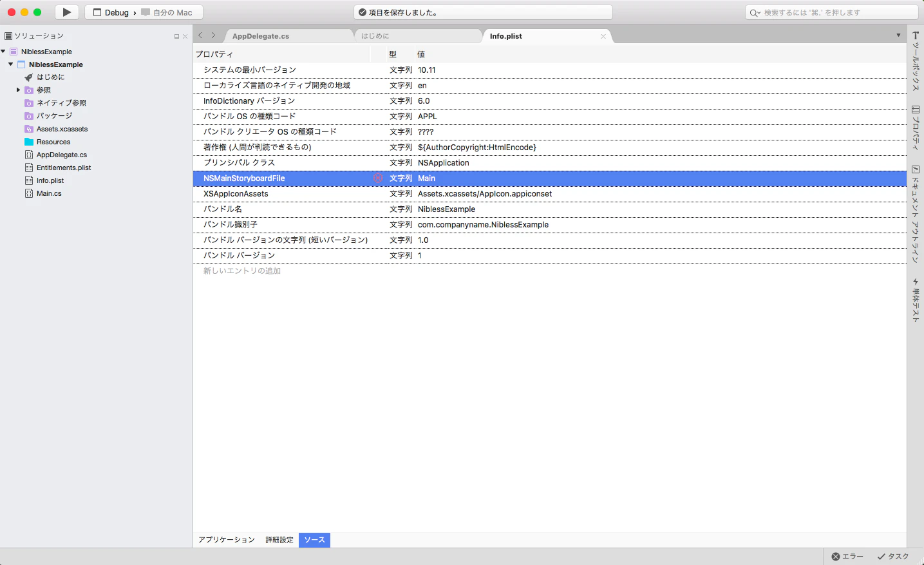The image size is (924, 565).
Task: Open the document tabs overflow dropdown
Action: (898, 35)
